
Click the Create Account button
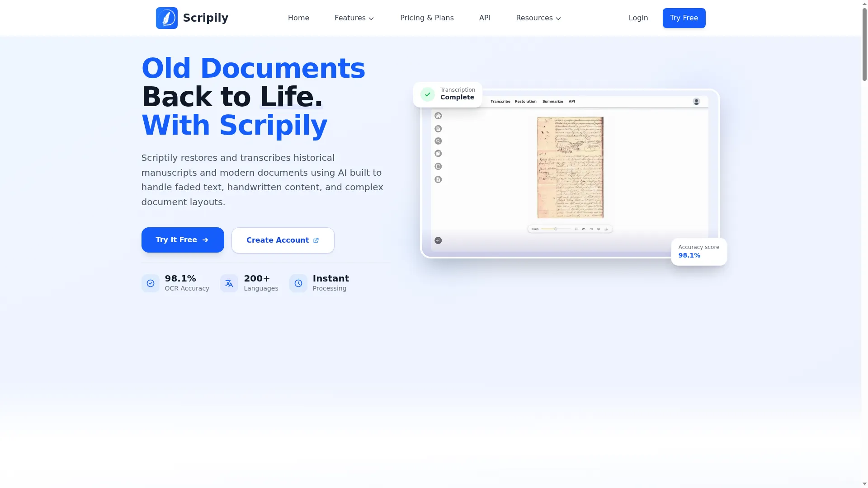283,240
